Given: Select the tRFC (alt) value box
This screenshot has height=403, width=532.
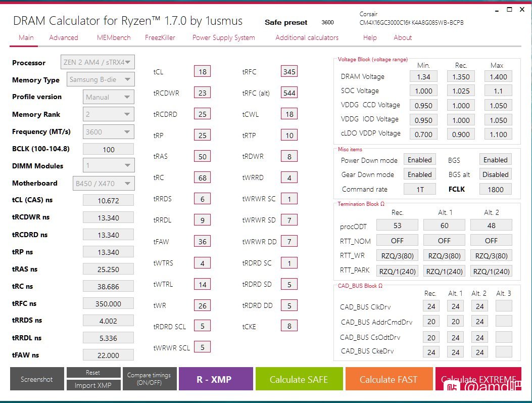Looking at the screenshot, I should [289, 93].
